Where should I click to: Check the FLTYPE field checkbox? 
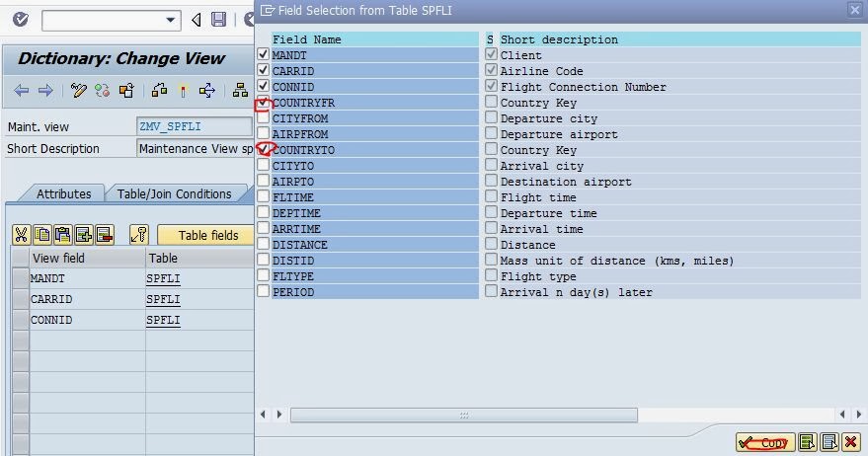point(263,275)
